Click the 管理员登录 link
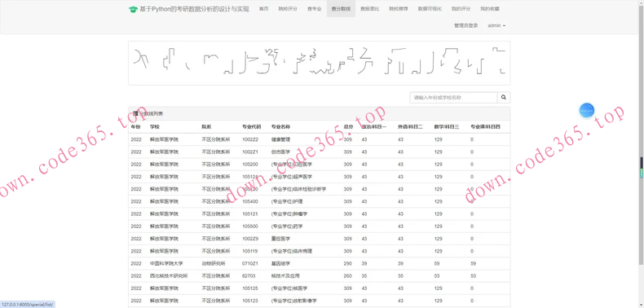 (465, 25)
